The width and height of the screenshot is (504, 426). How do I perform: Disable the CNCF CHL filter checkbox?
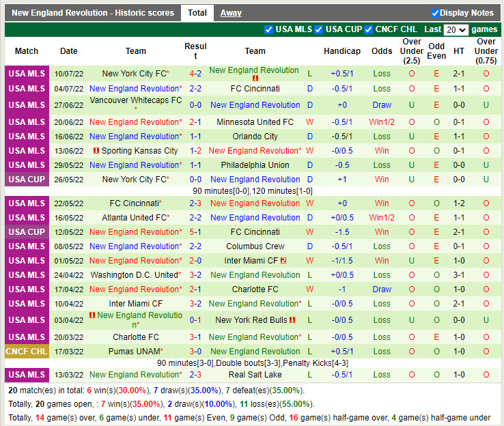point(369,29)
